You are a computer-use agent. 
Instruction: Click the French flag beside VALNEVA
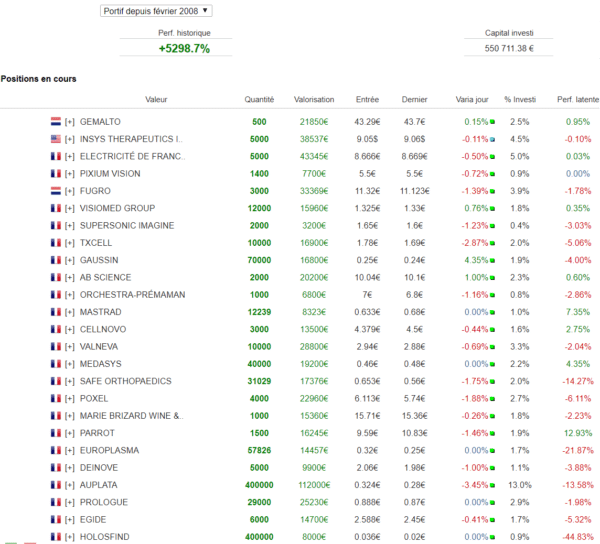coord(56,347)
